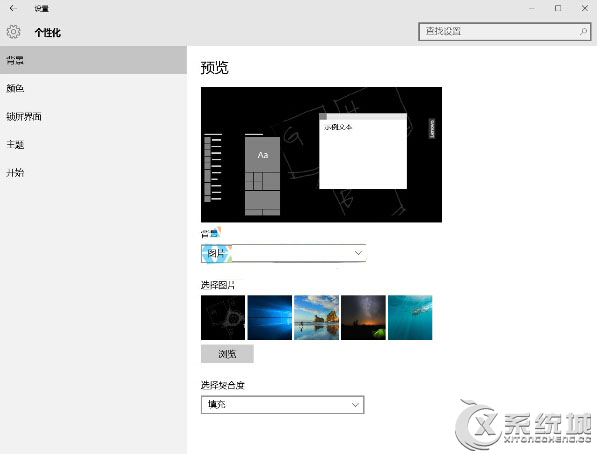Open the 锁屏界面 settings page
The height and width of the screenshot is (454, 597).
coord(93,117)
